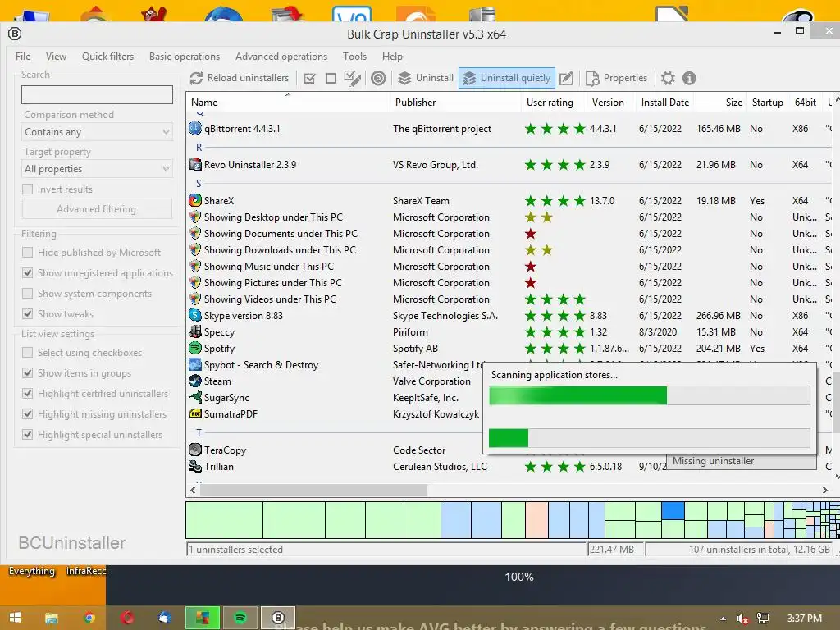Open settings via the gear icon
Image resolution: width=840 pixels, height=630 pixels.
(668, 78)
